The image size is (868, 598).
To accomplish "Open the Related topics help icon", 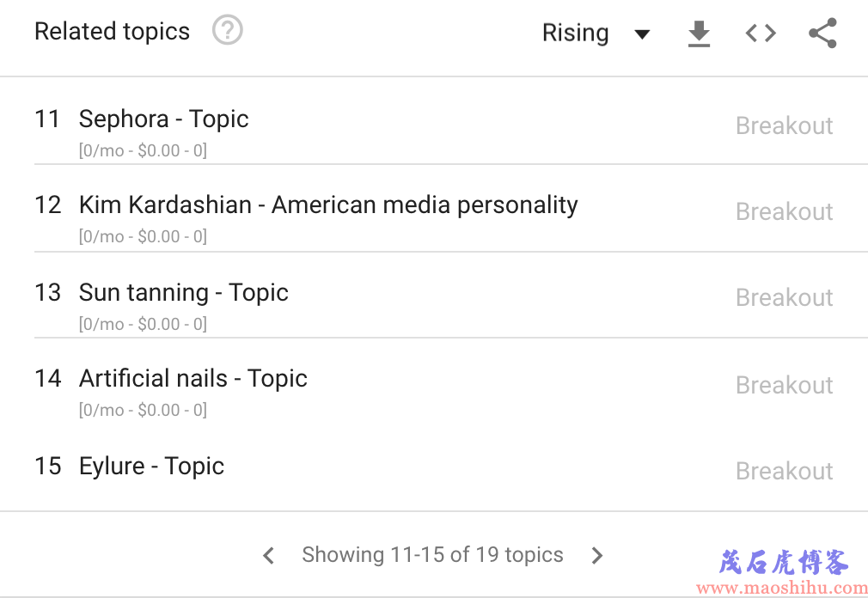I will coord(228,30).
